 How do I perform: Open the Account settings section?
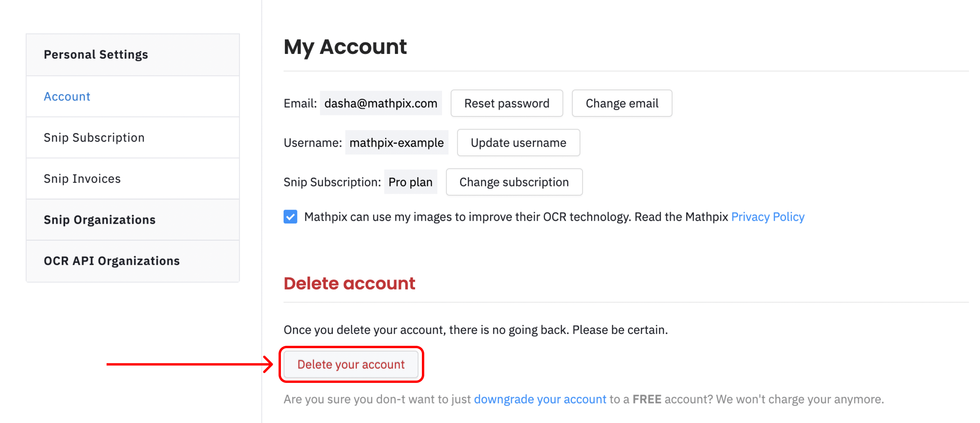pyautogui.click(x=67, y=96)
